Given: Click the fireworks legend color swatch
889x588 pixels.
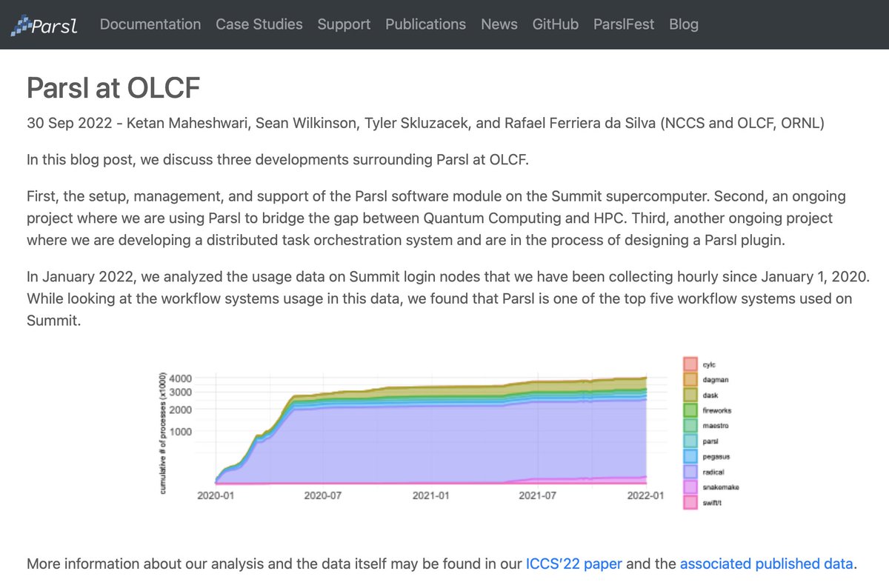Looking at the screenshot, I should tap(690, 410).
